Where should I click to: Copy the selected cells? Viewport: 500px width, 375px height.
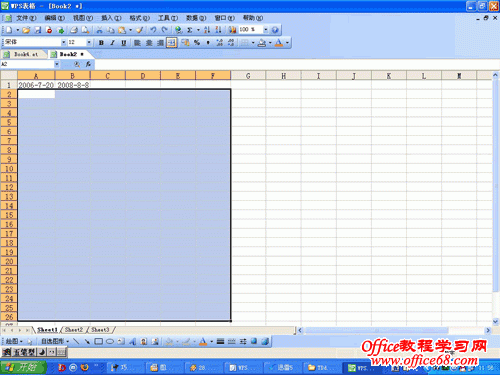[111, 30]
